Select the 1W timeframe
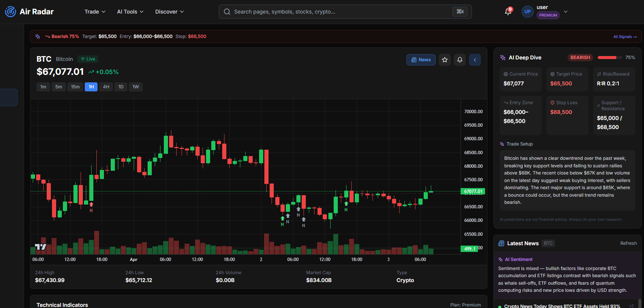 point(136,87)
